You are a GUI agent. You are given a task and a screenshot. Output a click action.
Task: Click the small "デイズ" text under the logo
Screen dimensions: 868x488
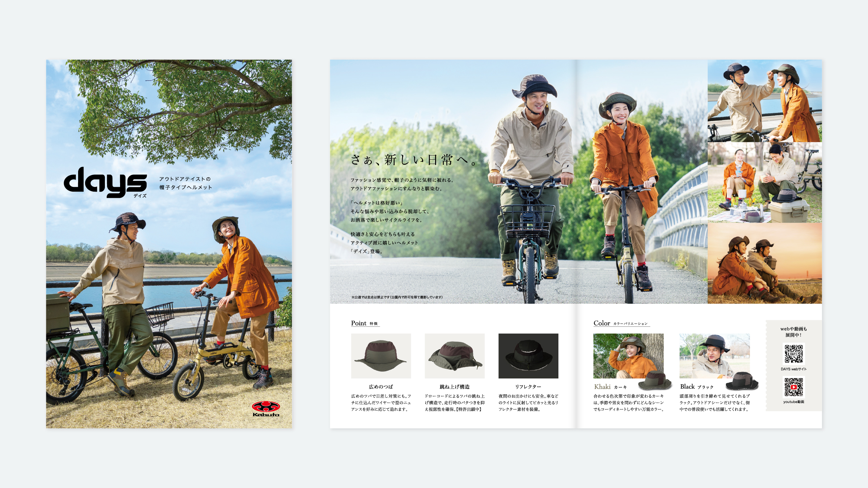[140, 196]
